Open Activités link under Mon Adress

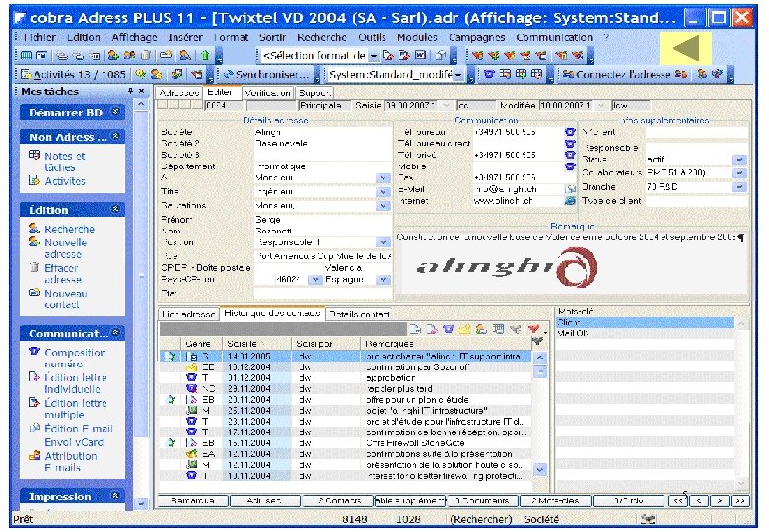tap(65, 181)
